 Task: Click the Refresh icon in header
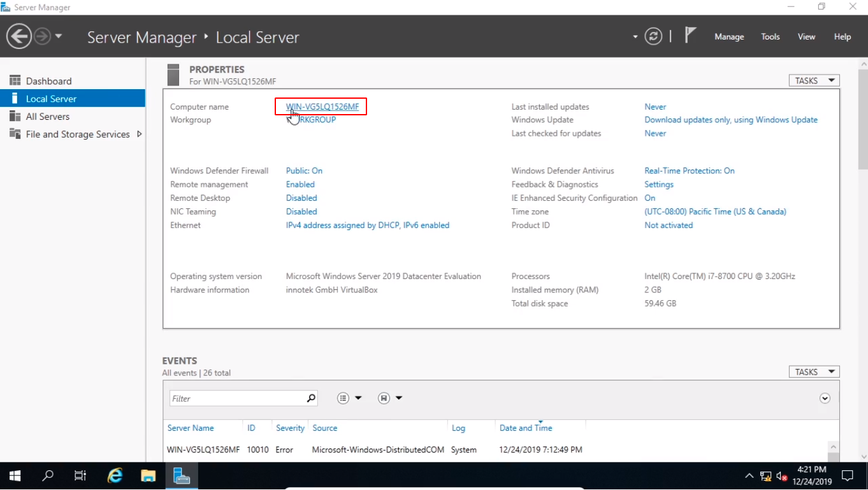click(x=653, y=36)
